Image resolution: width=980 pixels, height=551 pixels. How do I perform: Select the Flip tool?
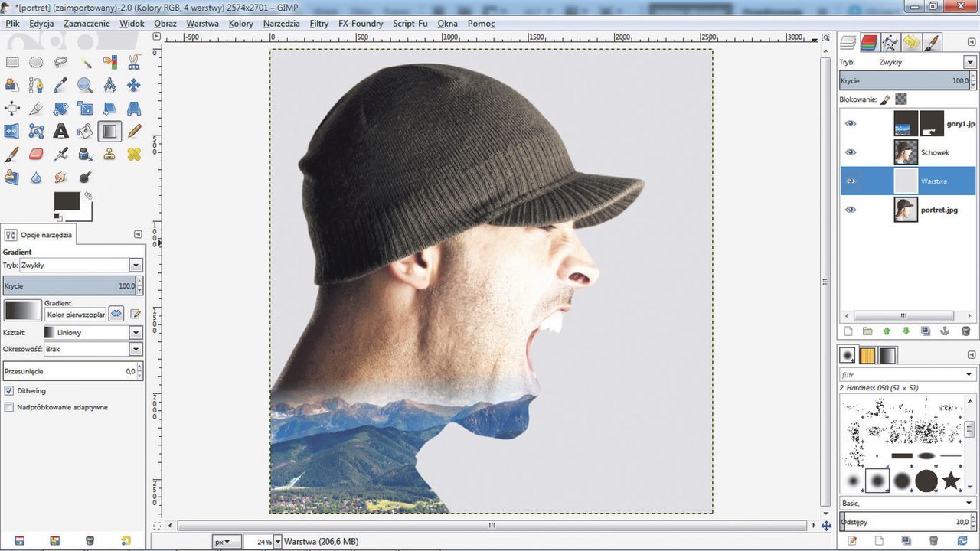(12, 131)
